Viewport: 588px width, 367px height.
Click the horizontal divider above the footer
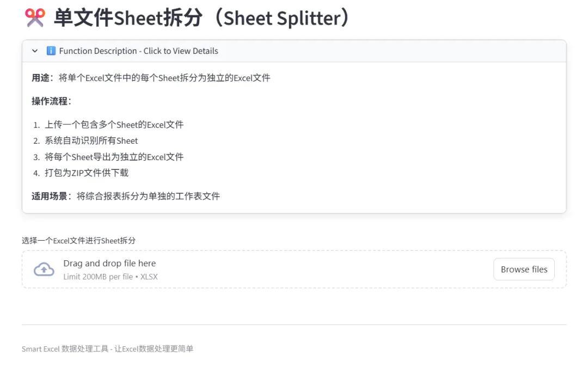[x=294, y=325]
